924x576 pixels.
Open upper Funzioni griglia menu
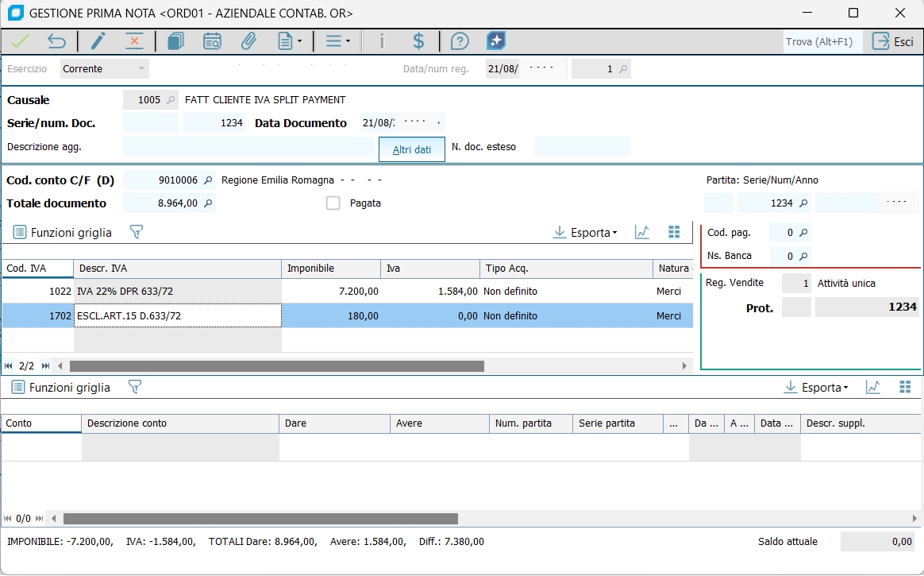[63, 232]
